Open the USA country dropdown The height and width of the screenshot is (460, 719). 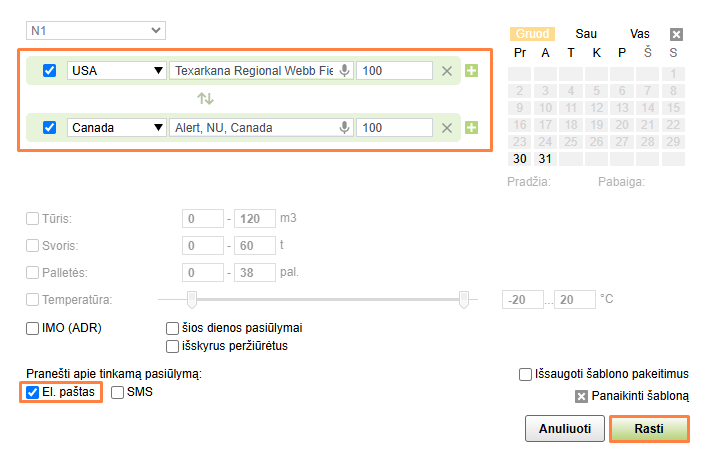pyautogui.click(x=116, y=71)
